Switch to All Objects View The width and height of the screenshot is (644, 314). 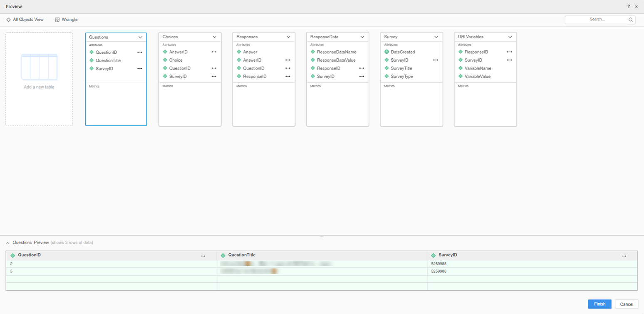click(25, 20)
